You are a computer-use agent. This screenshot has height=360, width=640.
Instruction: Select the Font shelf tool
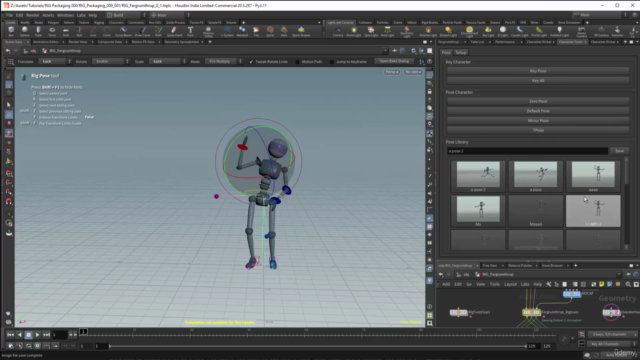tap(190, 31)
